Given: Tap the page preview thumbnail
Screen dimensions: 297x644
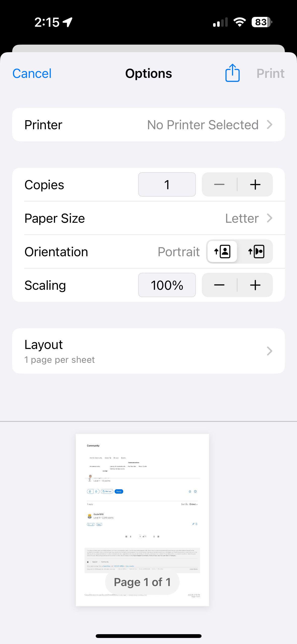Looking at the screenshot, I should coord(142,504).
